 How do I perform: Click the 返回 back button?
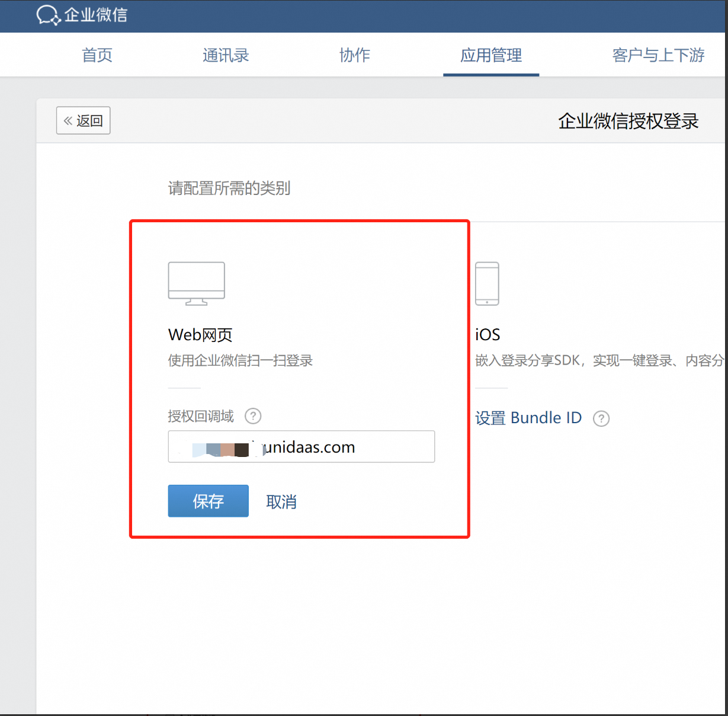pos(84,120)
